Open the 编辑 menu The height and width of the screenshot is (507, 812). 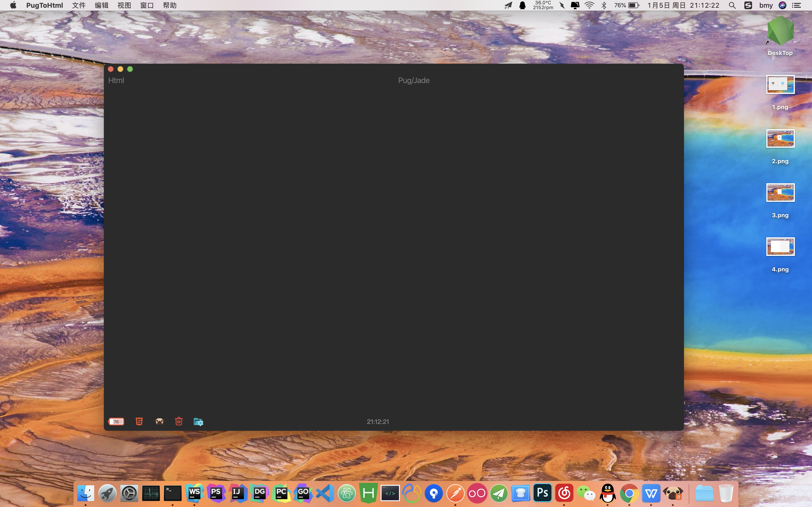(x=102, y=5)
